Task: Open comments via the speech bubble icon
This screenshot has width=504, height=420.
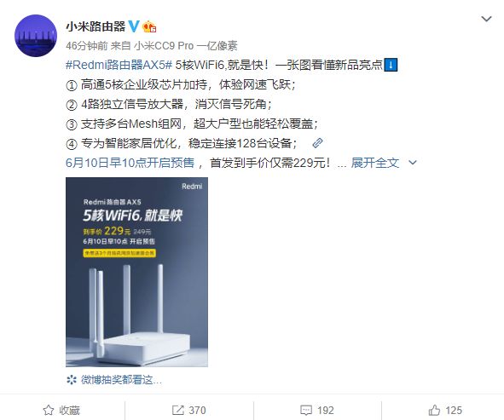Action: tap(305, 410)
